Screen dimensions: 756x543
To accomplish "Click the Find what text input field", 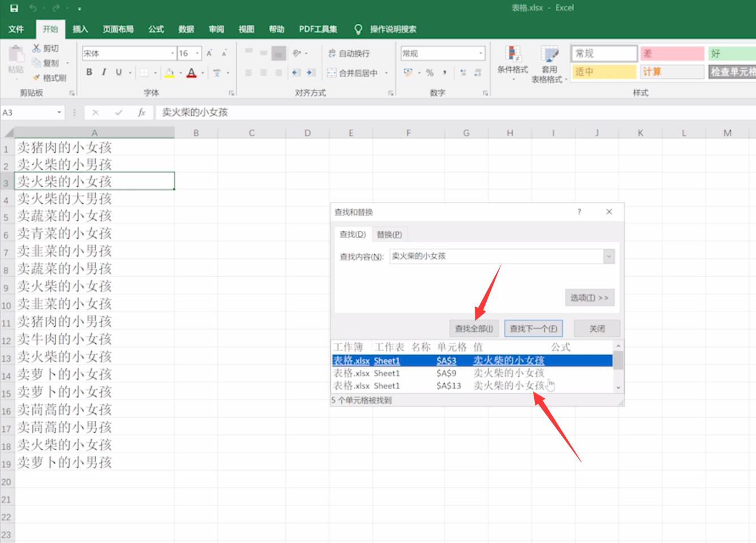I will pyautogui.click(x=497, y=256).
